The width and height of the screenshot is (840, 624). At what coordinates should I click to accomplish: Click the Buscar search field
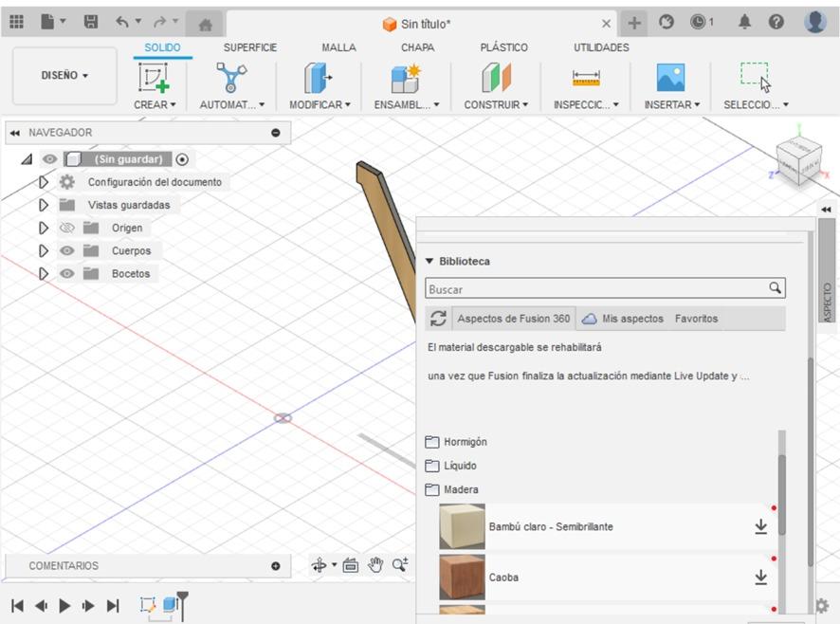(x=595, y=289)
